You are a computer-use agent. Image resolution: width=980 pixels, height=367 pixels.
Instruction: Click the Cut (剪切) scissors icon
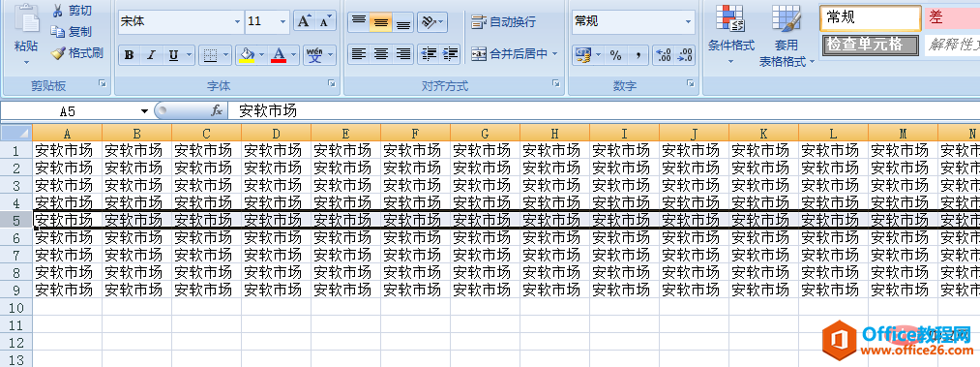pos(57,11)
